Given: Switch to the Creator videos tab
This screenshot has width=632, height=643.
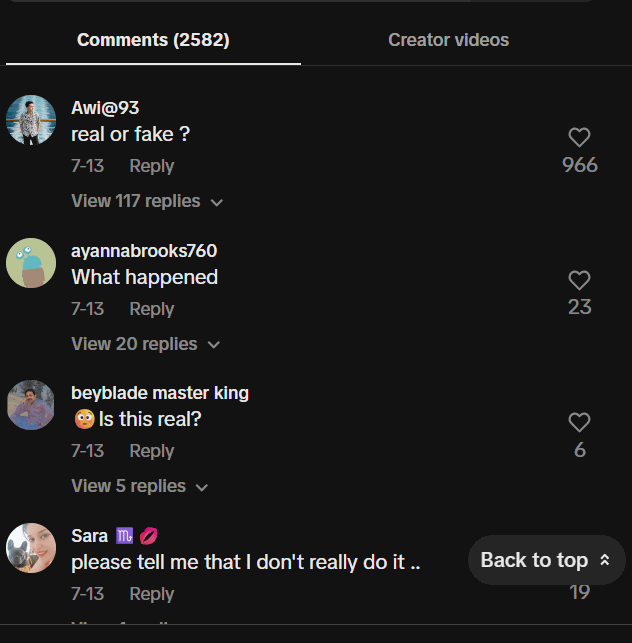Looking at the screenshot, I should [x=448, y=40].
